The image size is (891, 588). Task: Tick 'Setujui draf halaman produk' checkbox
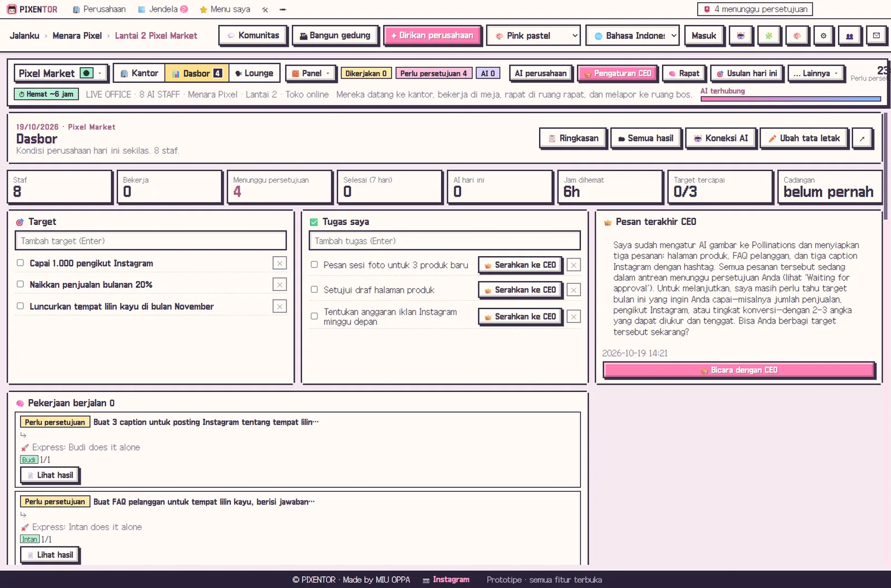pyautogui.click(x=314, y=290)
